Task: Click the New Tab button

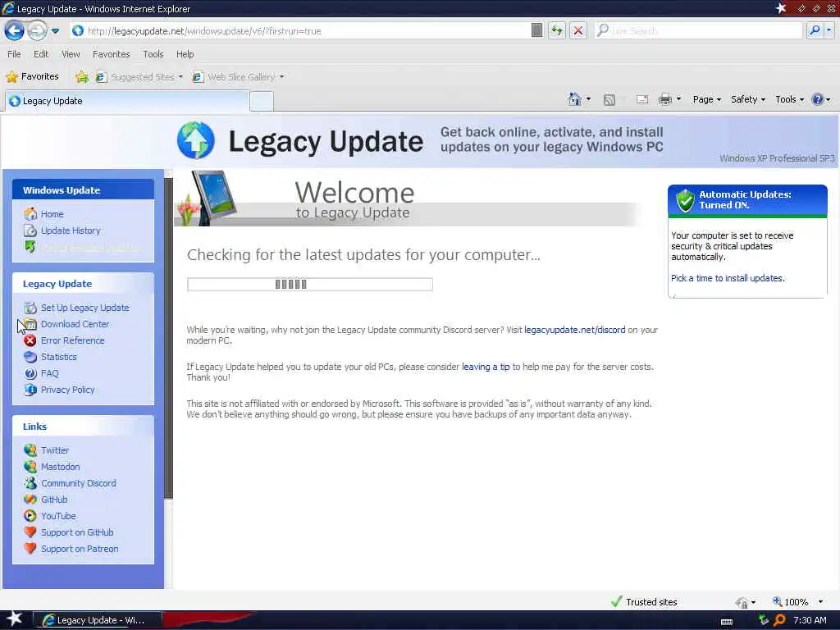Action: [x=262, y=101]
